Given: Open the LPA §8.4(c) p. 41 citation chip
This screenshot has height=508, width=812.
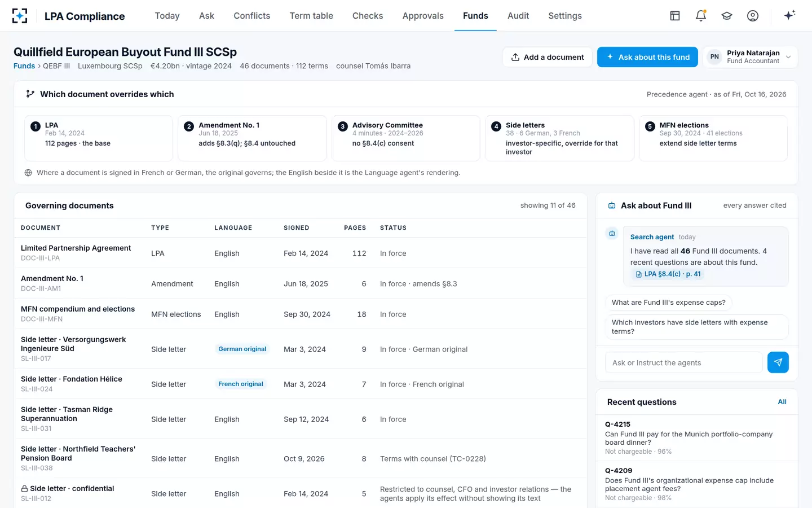Looking at the screenshot, I should (668, 274).
